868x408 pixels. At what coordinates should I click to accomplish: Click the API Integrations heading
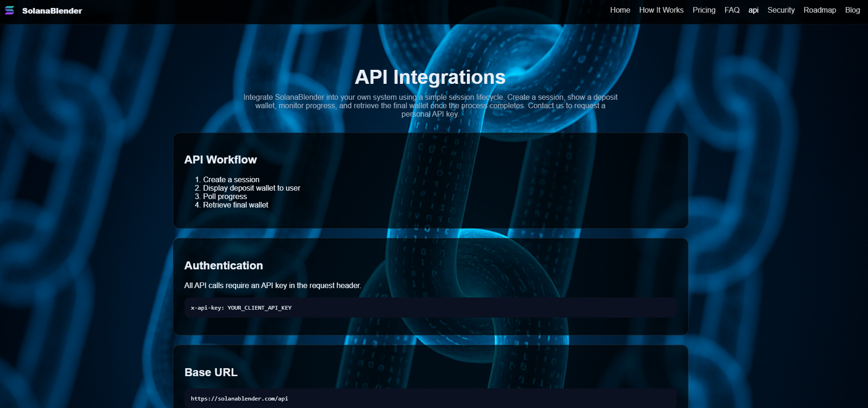pyautogui.click(x=430, y=77)
